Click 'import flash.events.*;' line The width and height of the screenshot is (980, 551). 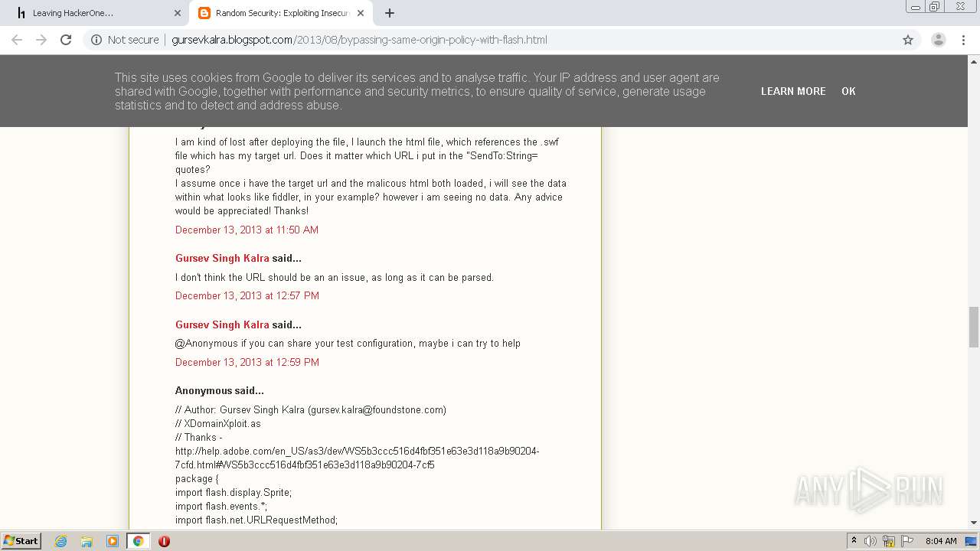point(221,506)
